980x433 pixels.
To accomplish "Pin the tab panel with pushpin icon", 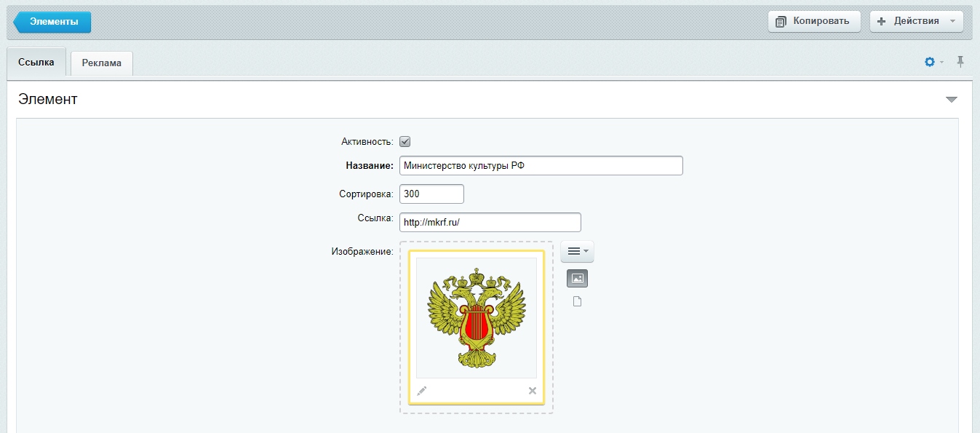I will pyautogui.click(x=960, y=62).
